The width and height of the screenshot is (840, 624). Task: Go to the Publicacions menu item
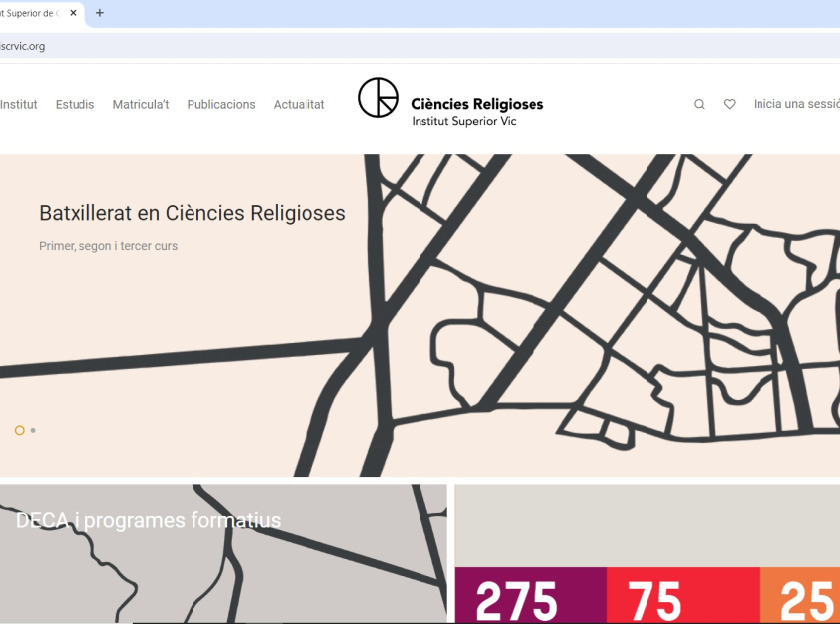221,104
